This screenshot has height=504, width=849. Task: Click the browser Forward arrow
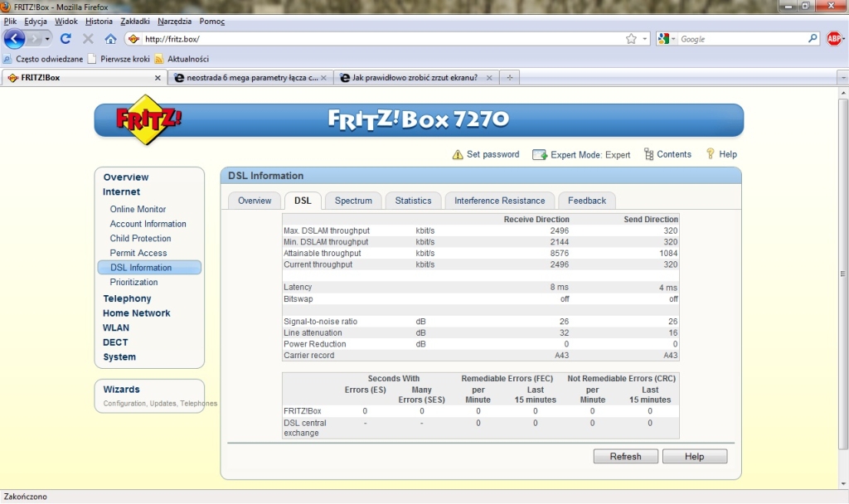(34, 39)
